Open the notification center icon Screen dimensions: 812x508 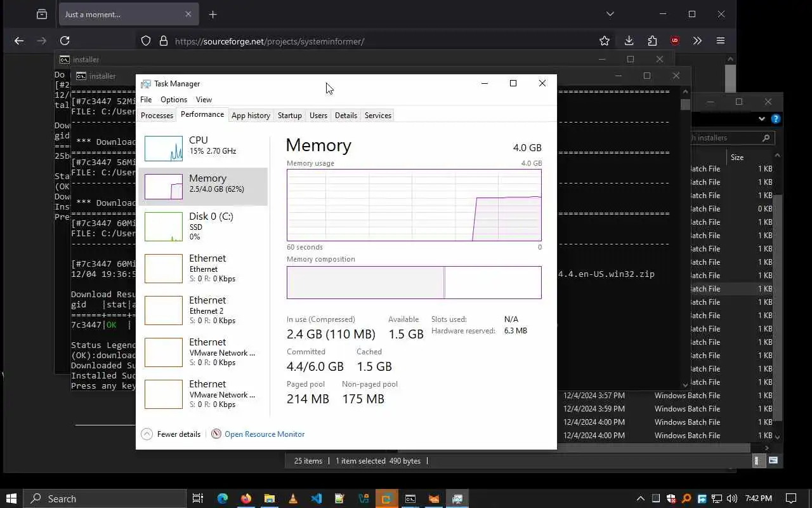(x=791, y=498)
